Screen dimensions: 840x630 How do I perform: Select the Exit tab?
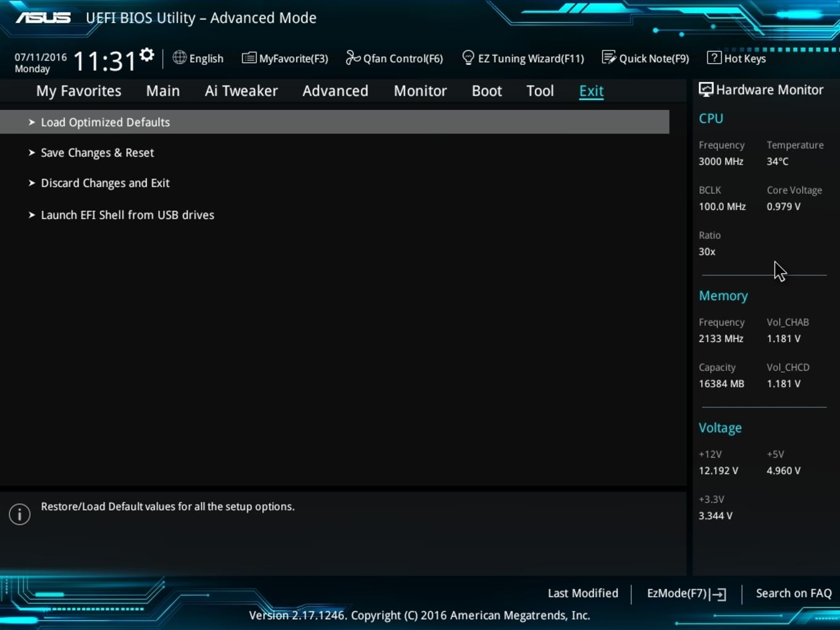tap(591, 91)
